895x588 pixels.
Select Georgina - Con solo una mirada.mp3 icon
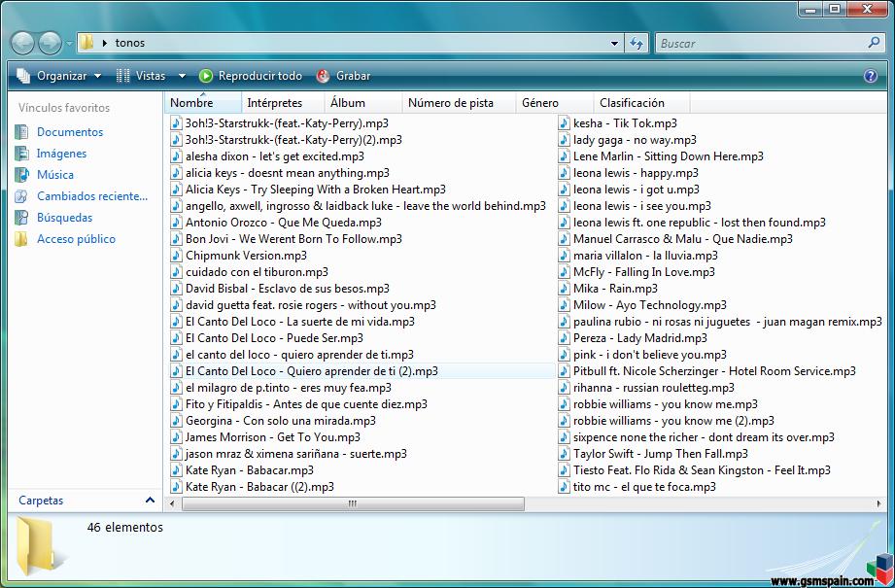pos(176,421)
